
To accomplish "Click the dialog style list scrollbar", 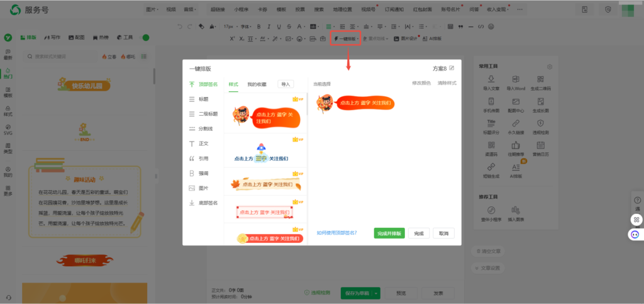I will point(307,104).
